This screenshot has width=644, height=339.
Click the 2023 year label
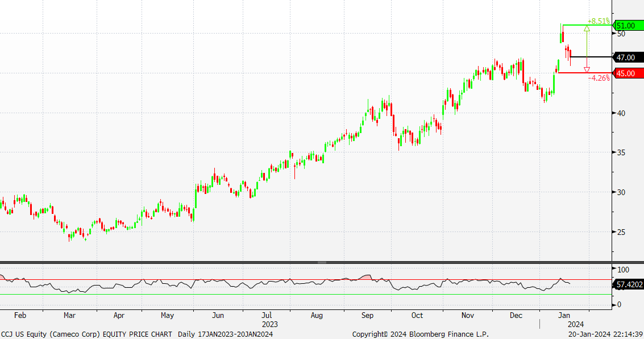click(269, 324)
